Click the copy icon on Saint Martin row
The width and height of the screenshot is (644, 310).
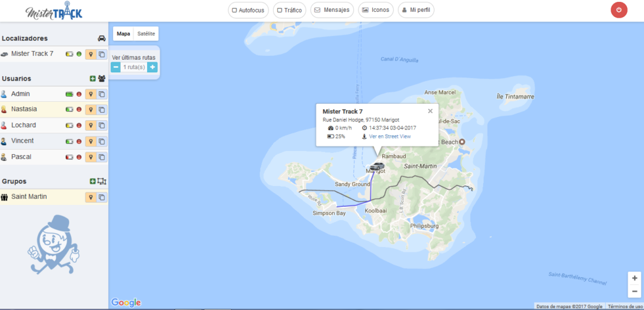coord(101,197)
